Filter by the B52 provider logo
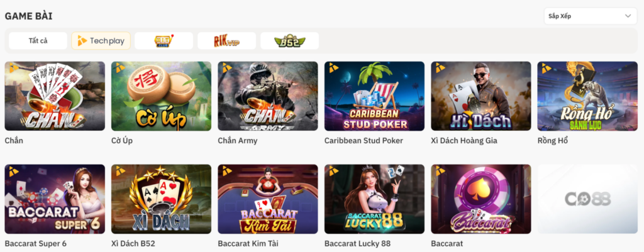The height and width of the screenshot is (252, 644). tap(289, 41)
